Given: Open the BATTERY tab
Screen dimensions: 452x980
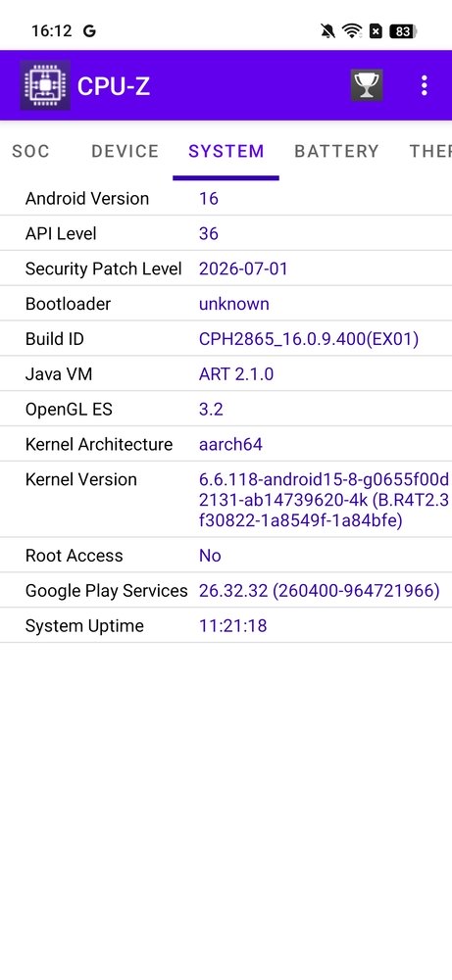Looking at the screenshot, I should coord(336,151).
